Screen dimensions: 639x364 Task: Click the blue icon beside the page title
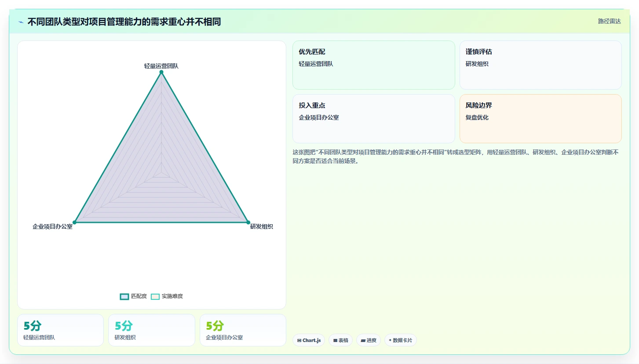[21, 22]
